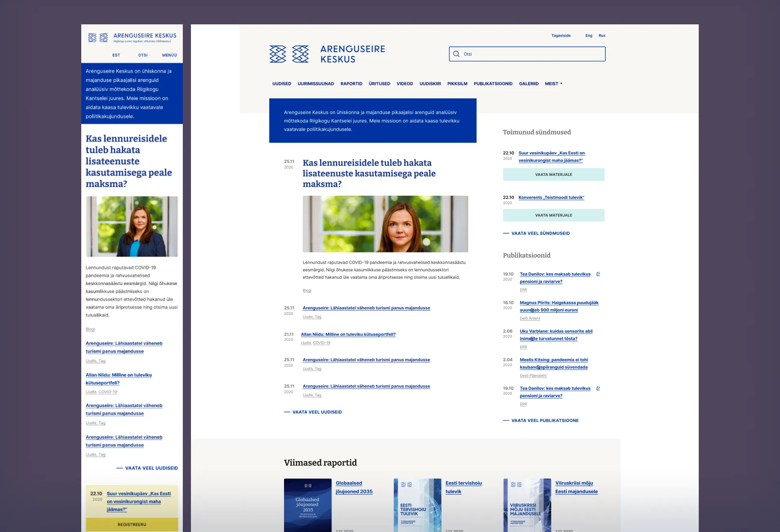Switch the language to Eng
Image resolution: width=780 pixels, height=532 pixels.
click(x=589, y=36)
